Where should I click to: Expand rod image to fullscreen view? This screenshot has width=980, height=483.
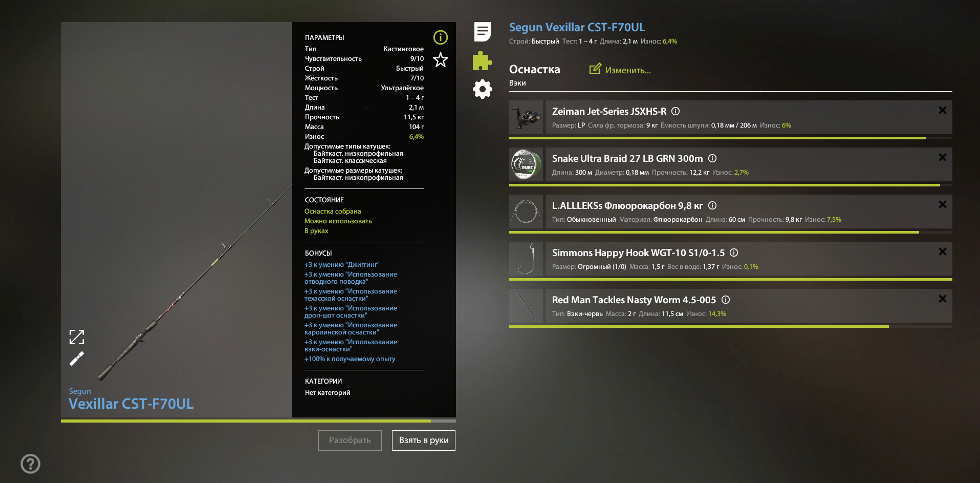(x=77, y=337)
